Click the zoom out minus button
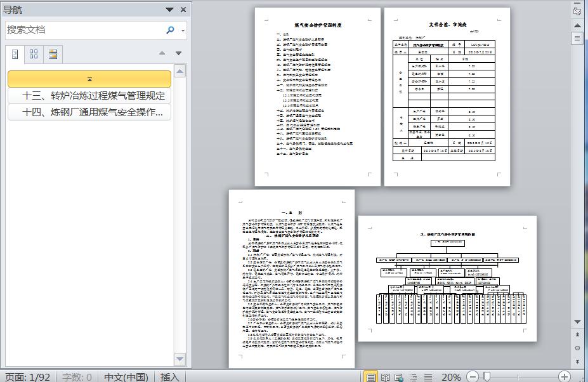The height and width of the screenshot is (382, 588). (x=473, y=377)
